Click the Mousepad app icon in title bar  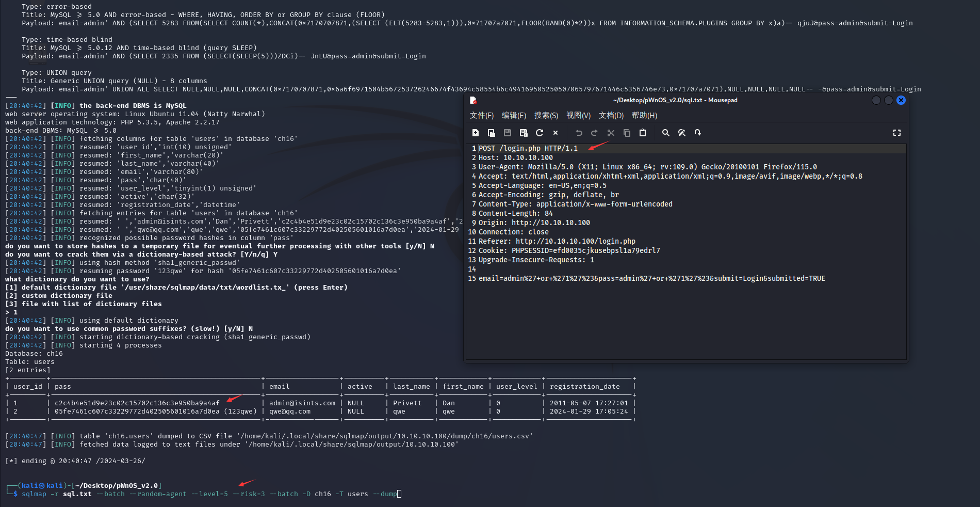coord(473,100)
